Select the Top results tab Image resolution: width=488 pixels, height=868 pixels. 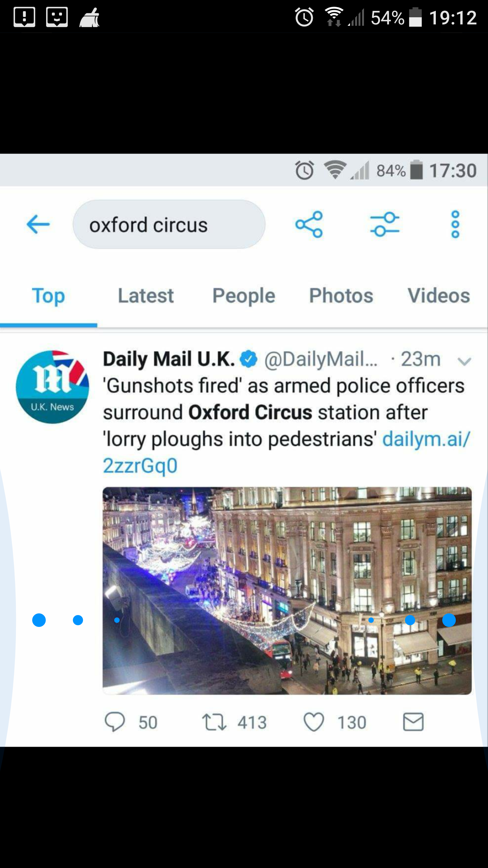tap(48, 296)
